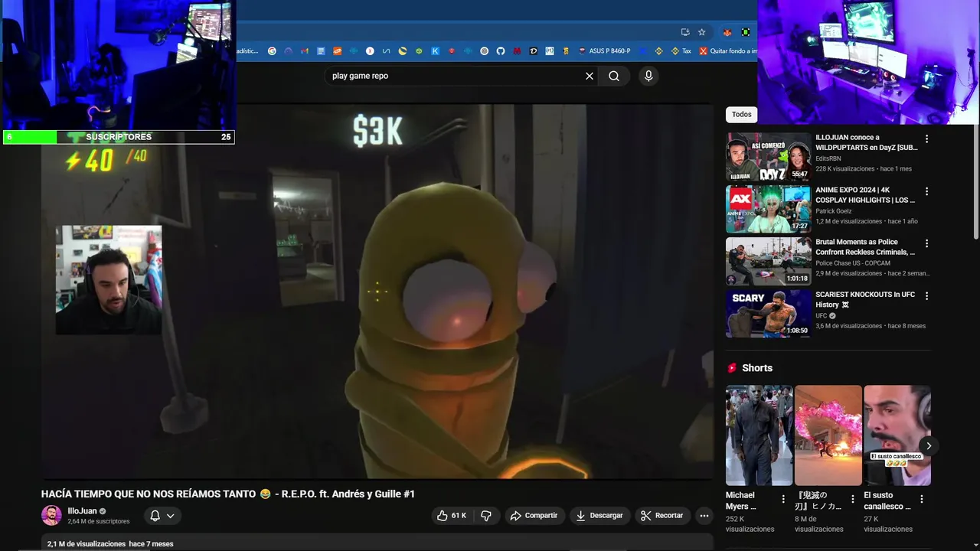Select the Todos filter chip
Viewport: 980px width, 551px height.
click(x=741, y=114)
